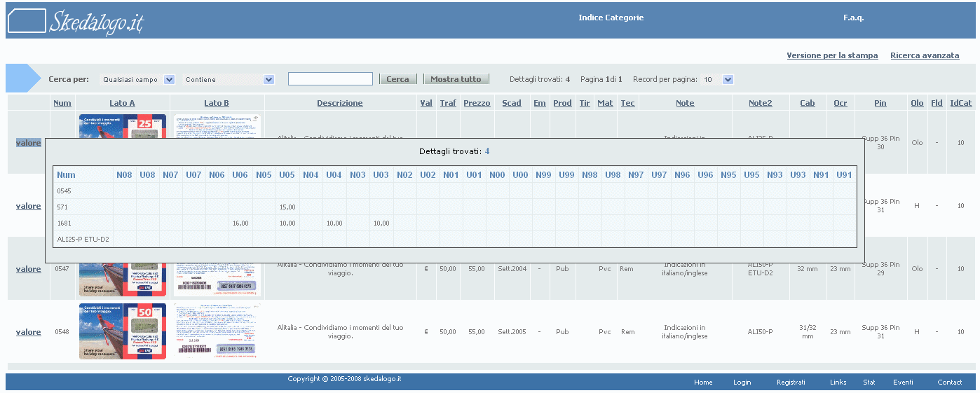Click Registrati in the footer
The image size is (980, 393).
[791, 382]
